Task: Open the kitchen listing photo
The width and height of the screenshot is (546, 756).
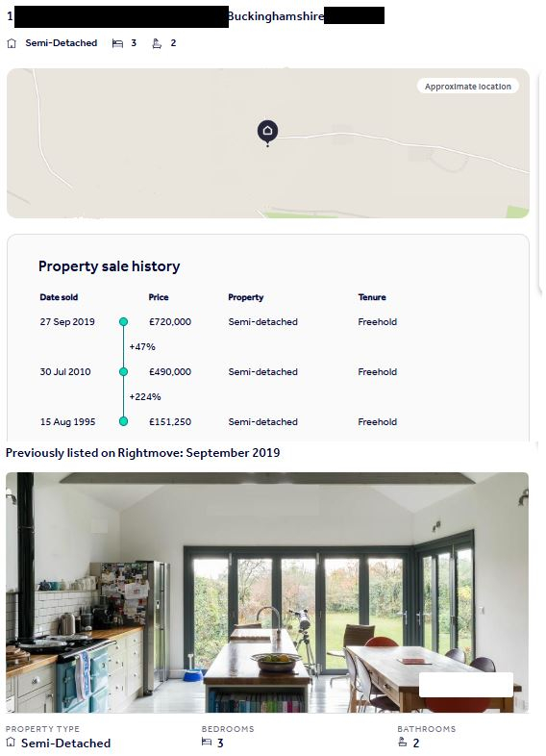Action: click(267, 592)
